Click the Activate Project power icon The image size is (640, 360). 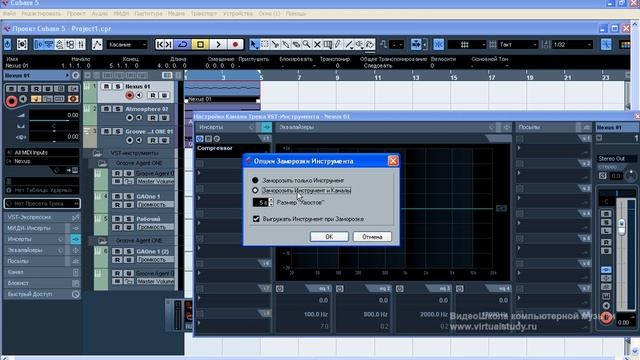tap(8, 44)
